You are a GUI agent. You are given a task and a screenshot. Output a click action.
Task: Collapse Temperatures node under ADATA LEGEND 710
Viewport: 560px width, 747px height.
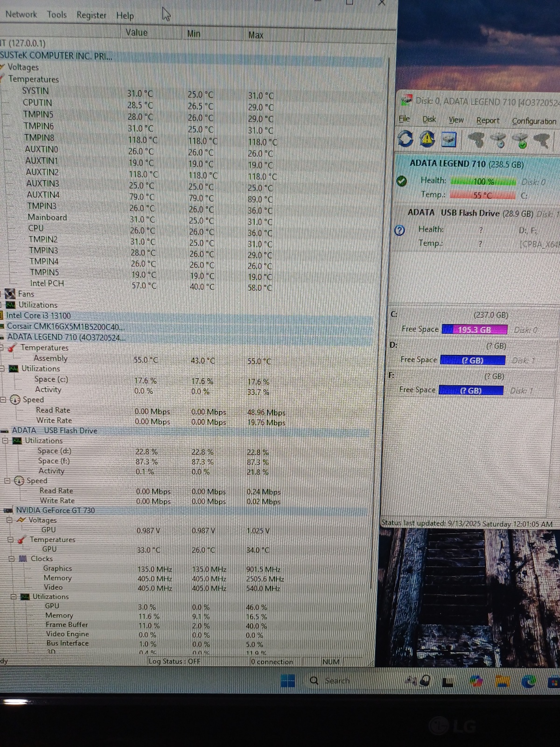[2, 348]
